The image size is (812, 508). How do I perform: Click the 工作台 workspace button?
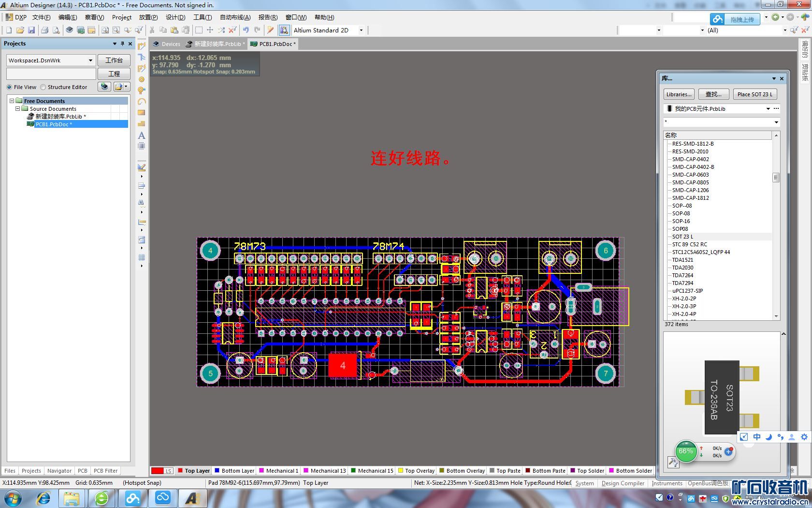click(114, 60)
